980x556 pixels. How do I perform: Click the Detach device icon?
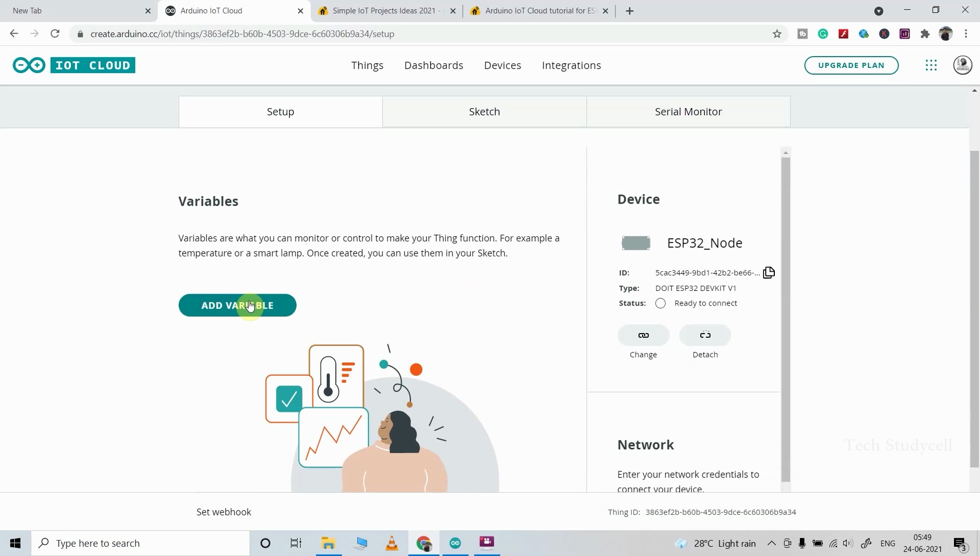[x=705, y=335]
